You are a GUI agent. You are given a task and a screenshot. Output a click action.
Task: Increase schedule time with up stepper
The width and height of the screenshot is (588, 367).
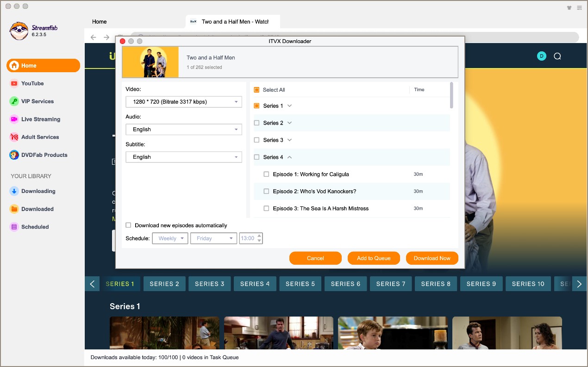click(x=259, y=236)
